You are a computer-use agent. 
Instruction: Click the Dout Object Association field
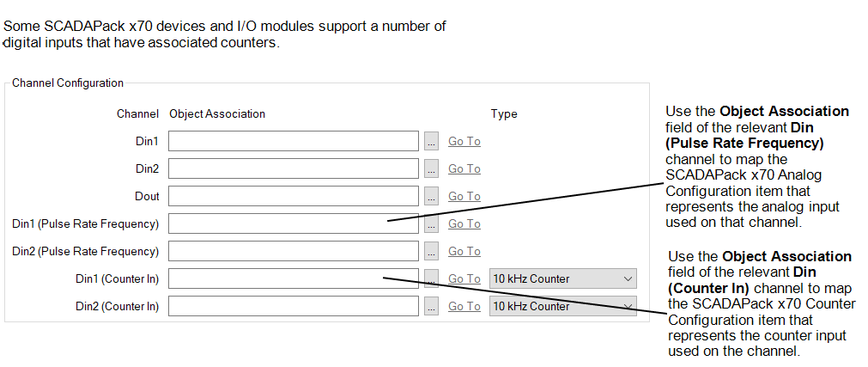pos(293,196)
